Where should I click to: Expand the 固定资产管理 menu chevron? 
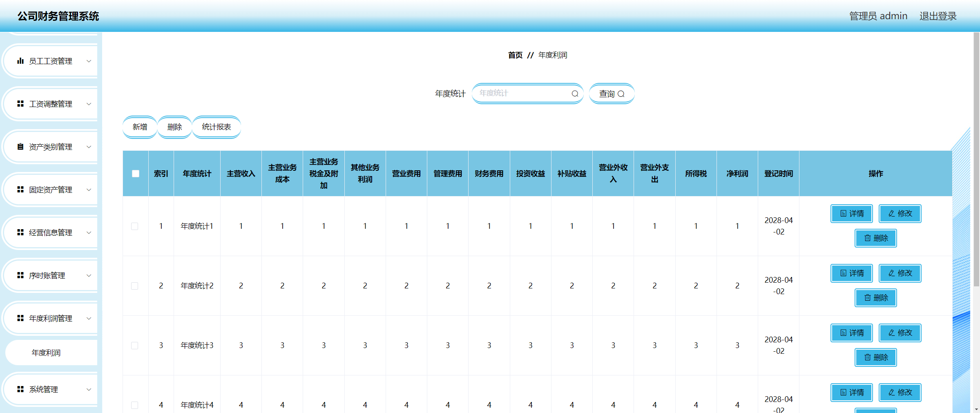click(89, 190)
